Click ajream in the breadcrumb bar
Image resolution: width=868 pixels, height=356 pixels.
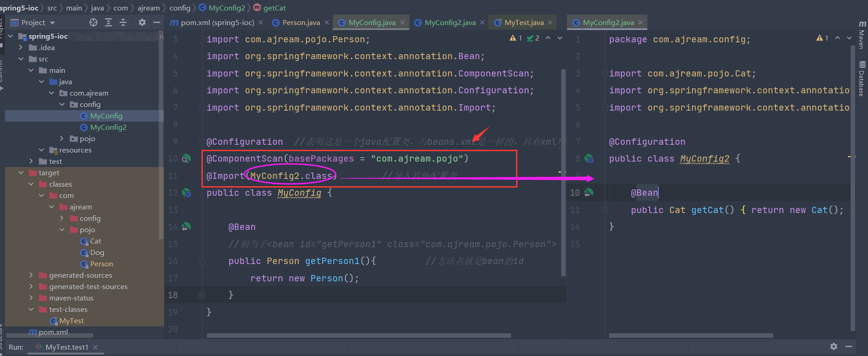point(149,8)
